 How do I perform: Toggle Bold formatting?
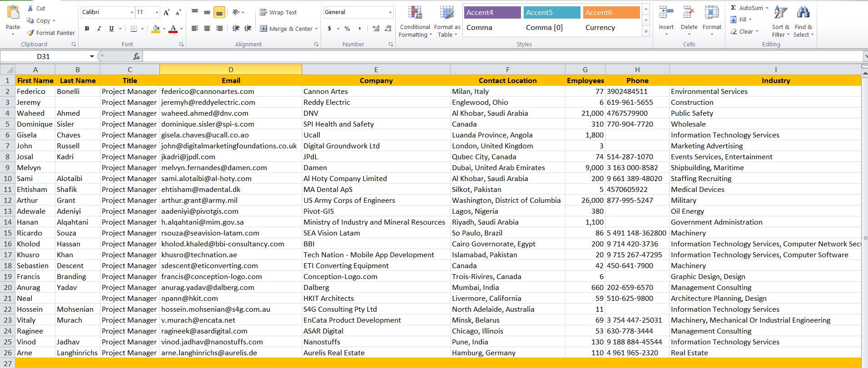pyautogui.click(x=87, y=29)
